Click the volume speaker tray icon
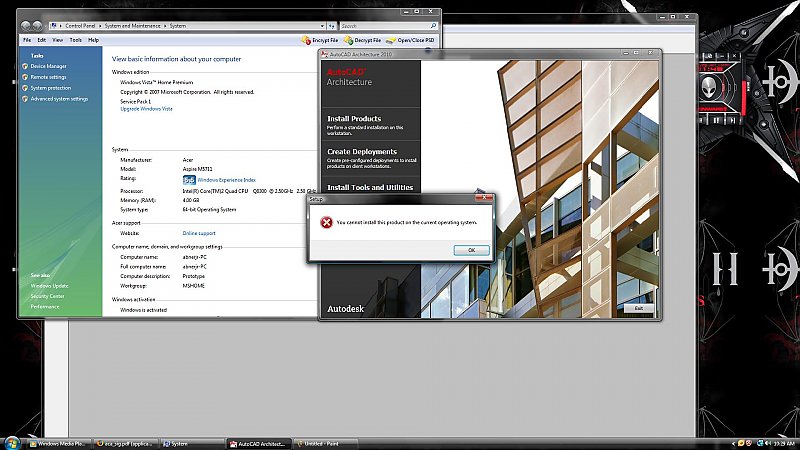 [x=768, y=443]
